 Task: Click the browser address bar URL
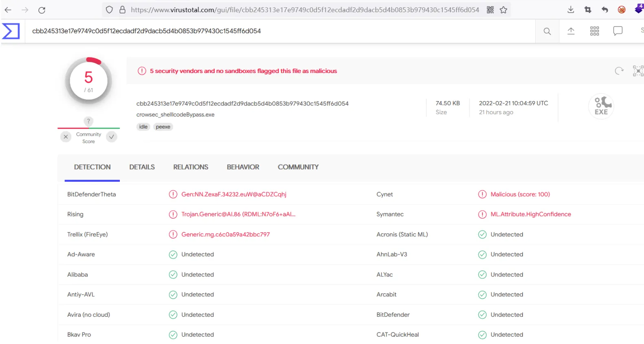pyautogui.click(x=305, y=10)
